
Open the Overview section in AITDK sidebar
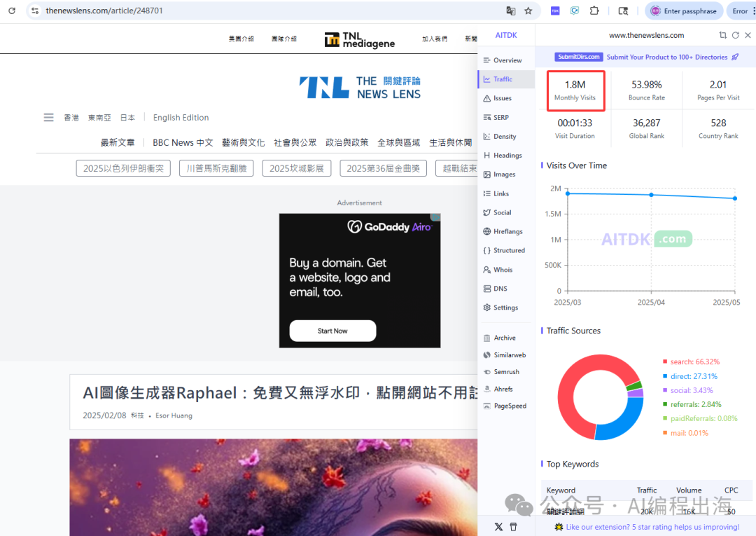(x=506, y=60)
